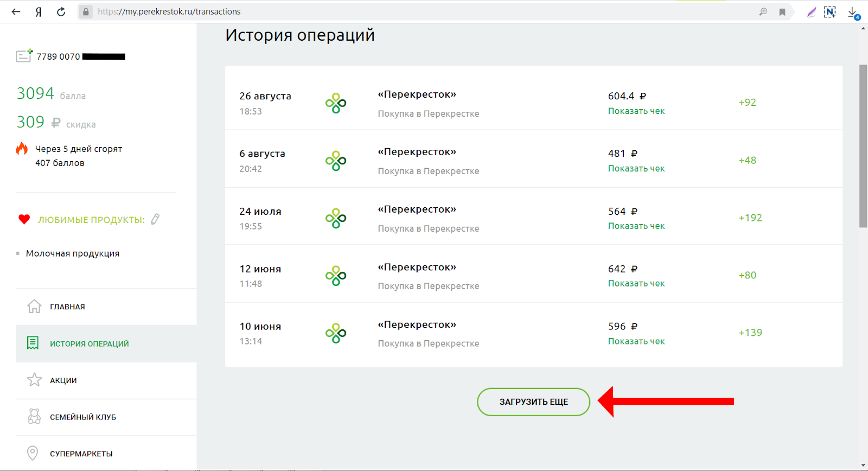Click the loyalty card icon near 7789 0070
The width and height of the screenshot is (868, 471).
24,55
